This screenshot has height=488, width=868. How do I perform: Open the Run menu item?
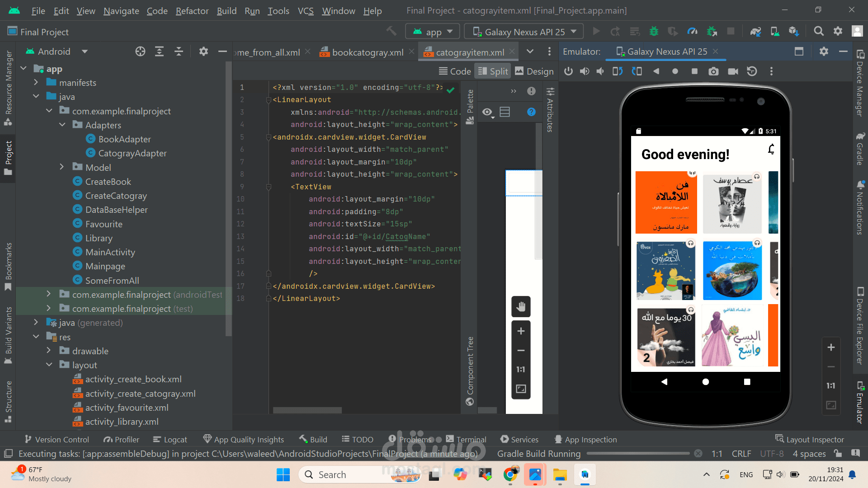[252, 11]
